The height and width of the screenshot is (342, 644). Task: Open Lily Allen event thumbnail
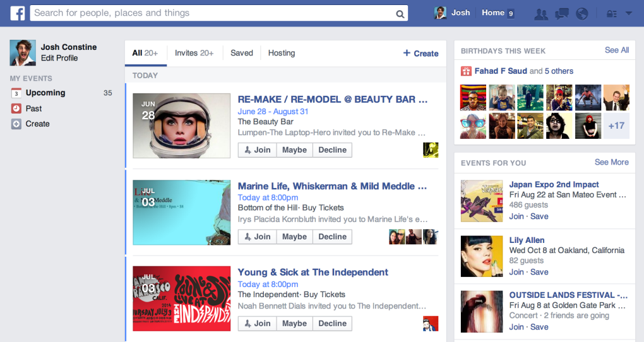482,256
